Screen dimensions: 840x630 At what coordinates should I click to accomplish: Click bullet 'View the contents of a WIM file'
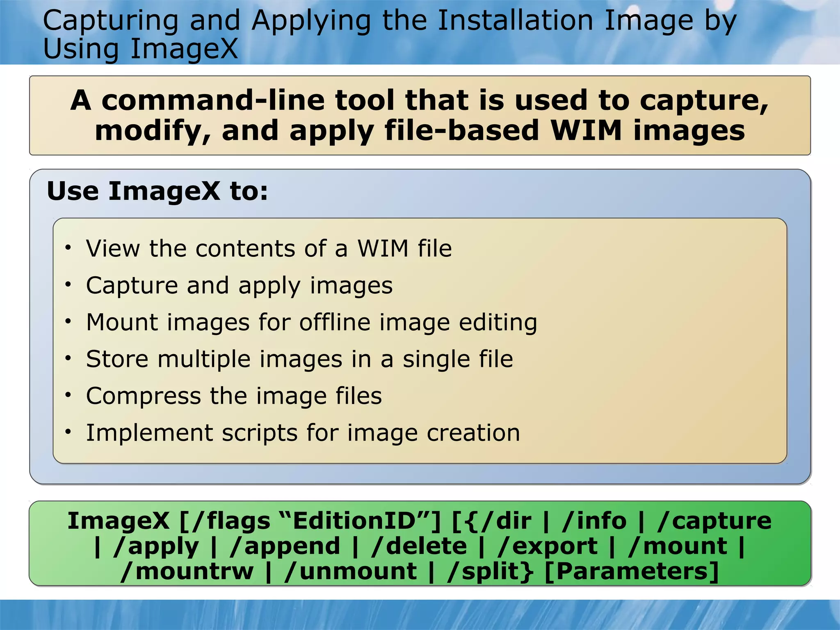(269, 249)
